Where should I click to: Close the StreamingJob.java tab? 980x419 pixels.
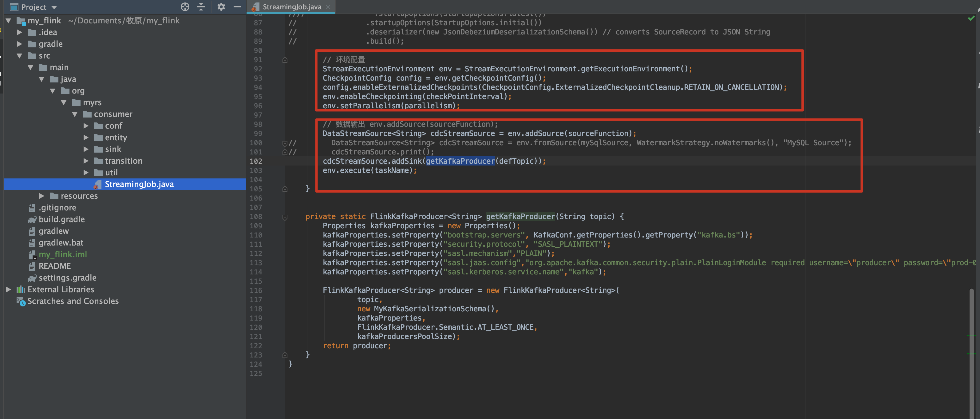pos(328,6)
